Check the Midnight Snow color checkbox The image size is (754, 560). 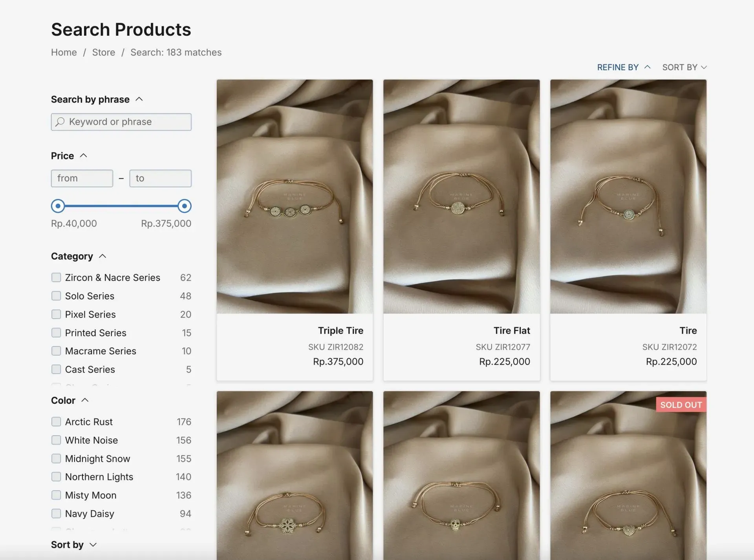(56, 459)
